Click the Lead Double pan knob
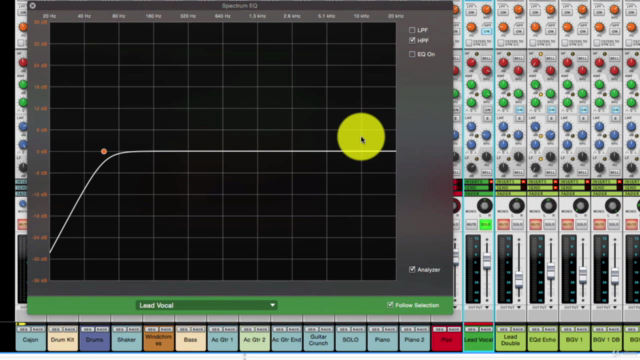The height and width of the screenshot is (360, 640). pyautogui.click(x=517, y=206)
